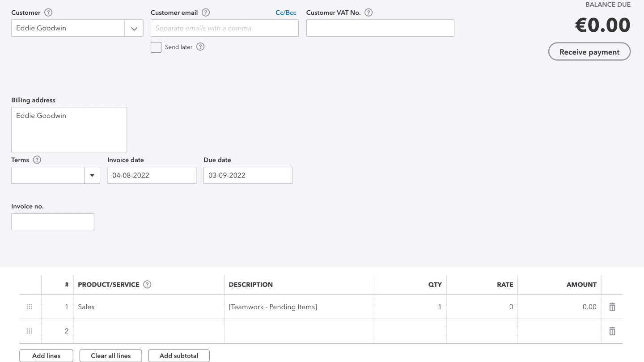Click the Add subtotal button
This screenshot has height=362, width=644.
[179, 356]
